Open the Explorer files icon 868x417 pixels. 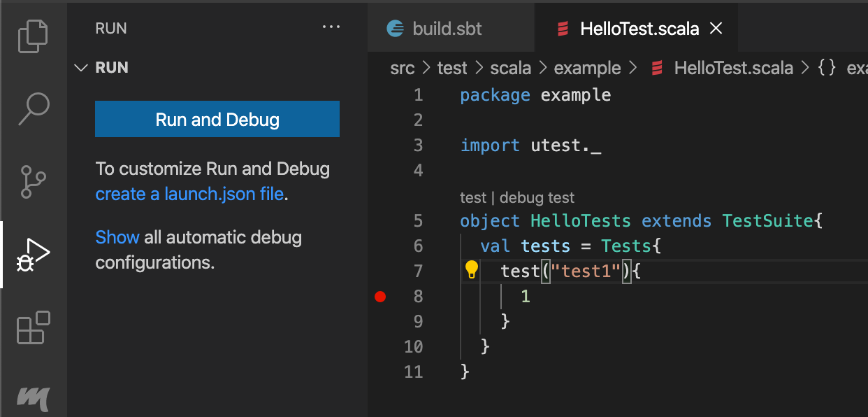[x=33, y=36]
